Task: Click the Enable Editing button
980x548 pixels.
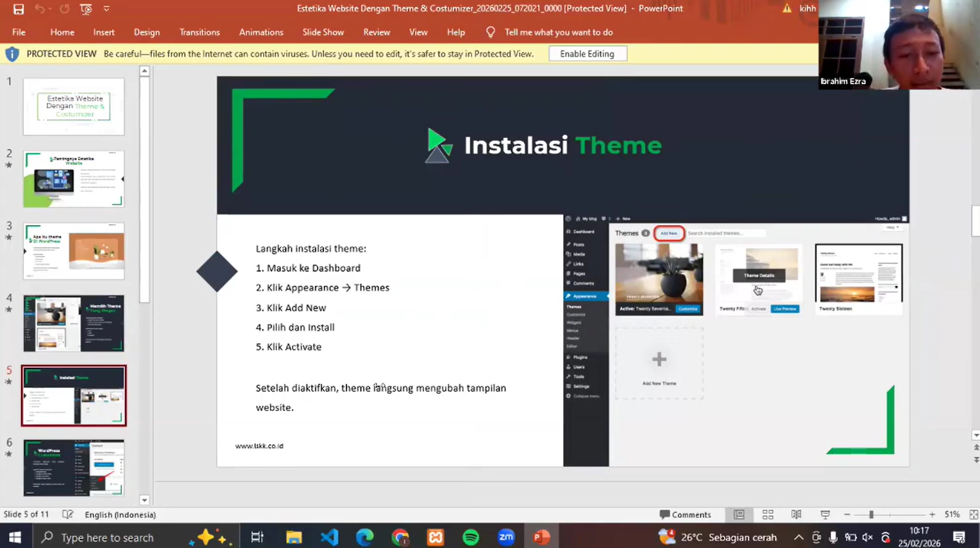Action: coord(587,54)
